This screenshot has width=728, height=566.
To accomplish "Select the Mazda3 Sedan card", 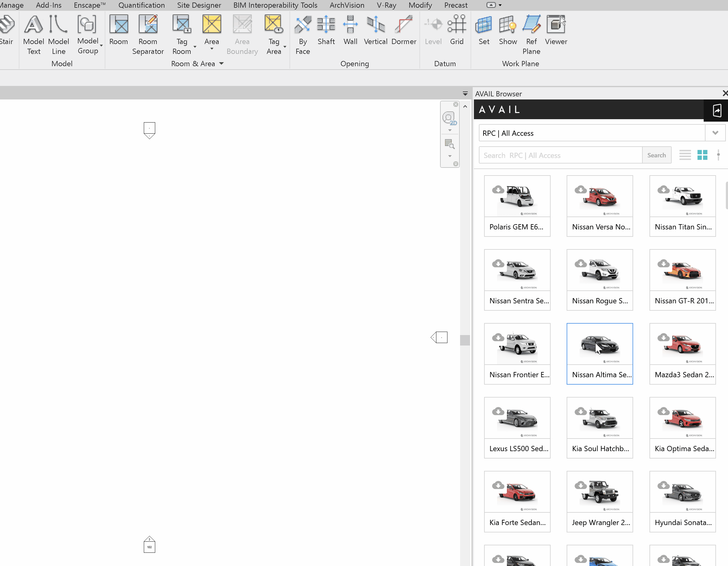I will (x=682, y=354).
